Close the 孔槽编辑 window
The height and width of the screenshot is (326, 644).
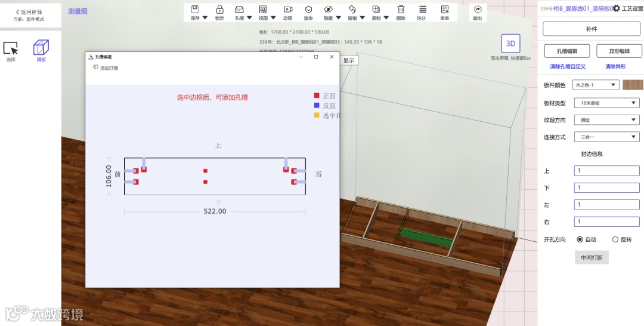pyautogui.click(x=332, y=57)
